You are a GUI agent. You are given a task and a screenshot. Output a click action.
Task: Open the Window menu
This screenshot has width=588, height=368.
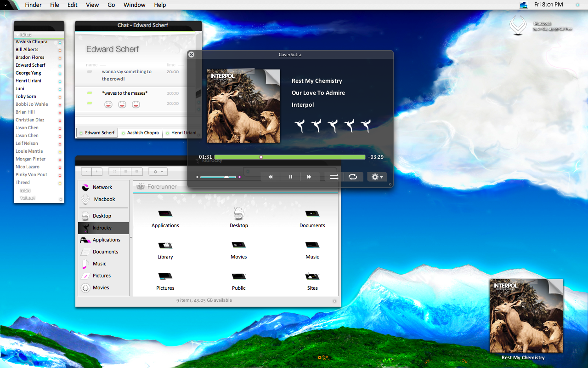tap(135, 5)
